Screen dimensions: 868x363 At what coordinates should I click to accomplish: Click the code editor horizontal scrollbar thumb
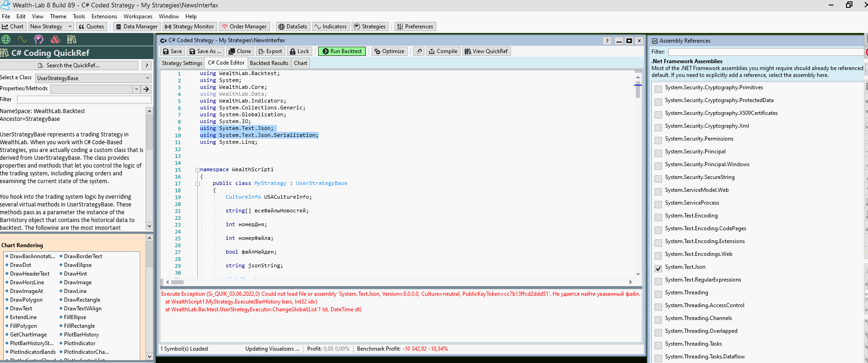(177, 282)
